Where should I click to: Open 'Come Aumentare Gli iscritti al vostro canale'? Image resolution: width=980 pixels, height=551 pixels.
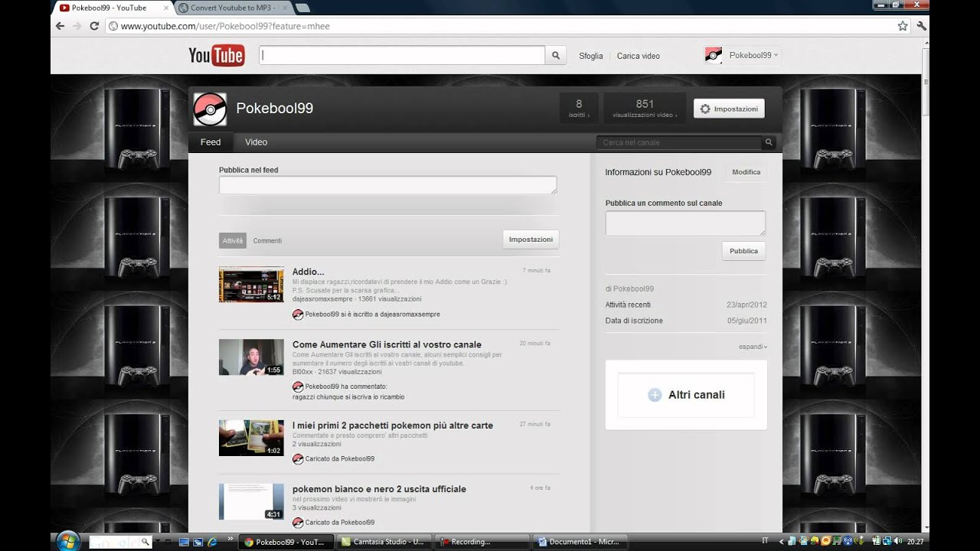[387, 344]
